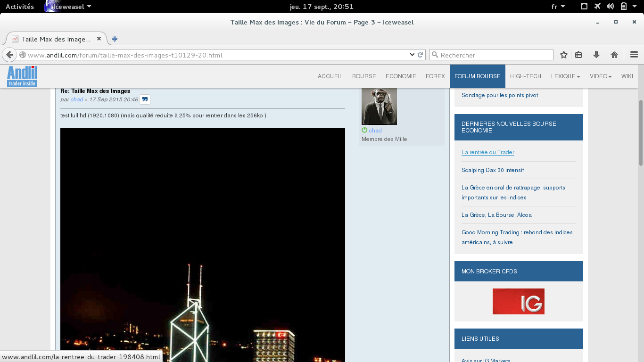Select the FORUM BOURSE nav item
The width and height of the screenshot is (644, 362).
478,76
